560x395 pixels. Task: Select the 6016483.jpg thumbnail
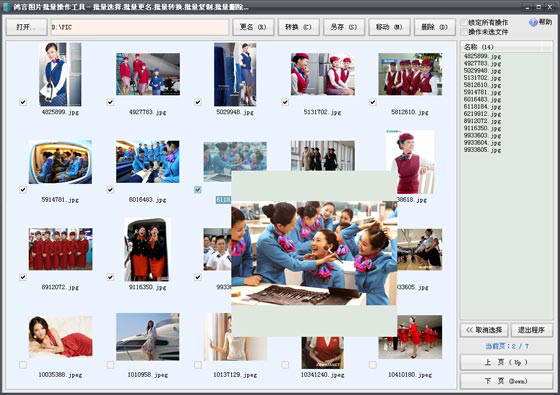[148, 162]
